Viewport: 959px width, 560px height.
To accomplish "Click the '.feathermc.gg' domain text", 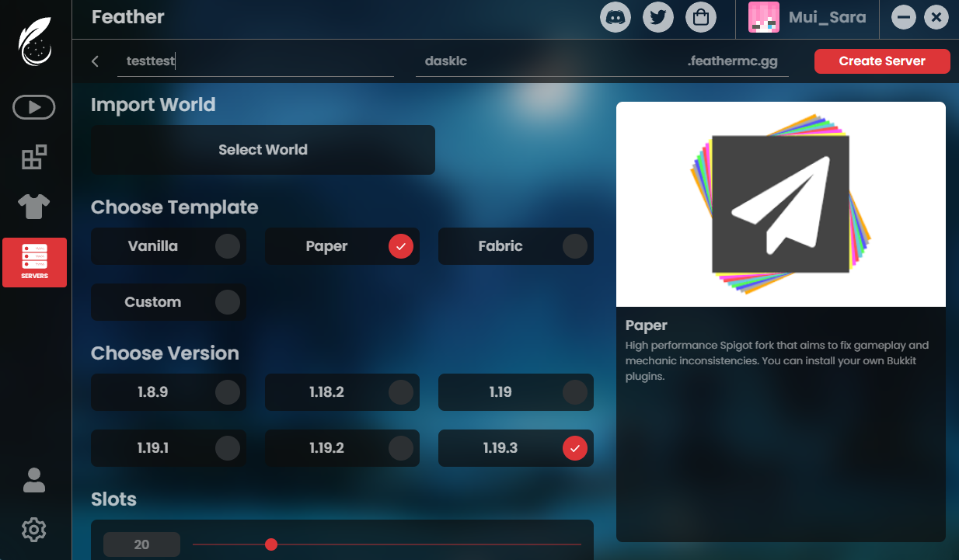I will point(733,61).
